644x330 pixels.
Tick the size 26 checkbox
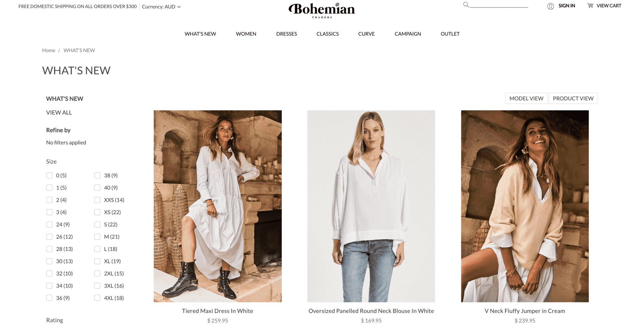pyautogui.click(x=49, y=237)
